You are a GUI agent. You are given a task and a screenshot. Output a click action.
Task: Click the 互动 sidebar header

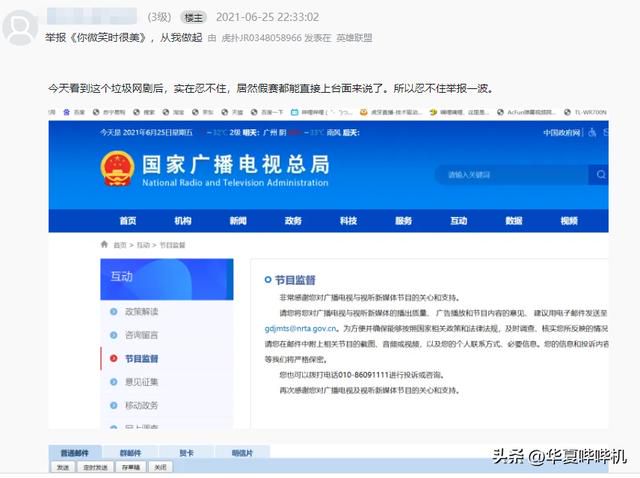pyautogui.click(x=167, y=279)
